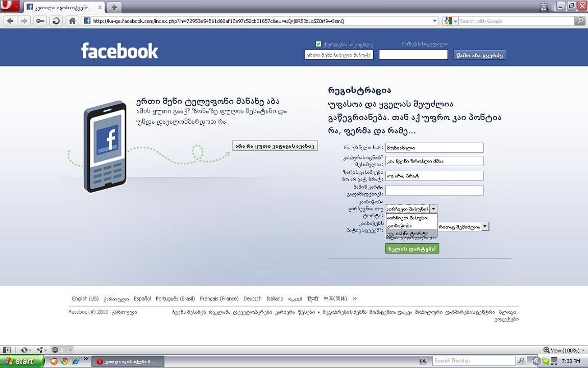
Task: Expand the quick launch overflow chevron
Action: [x=86, y=359]
